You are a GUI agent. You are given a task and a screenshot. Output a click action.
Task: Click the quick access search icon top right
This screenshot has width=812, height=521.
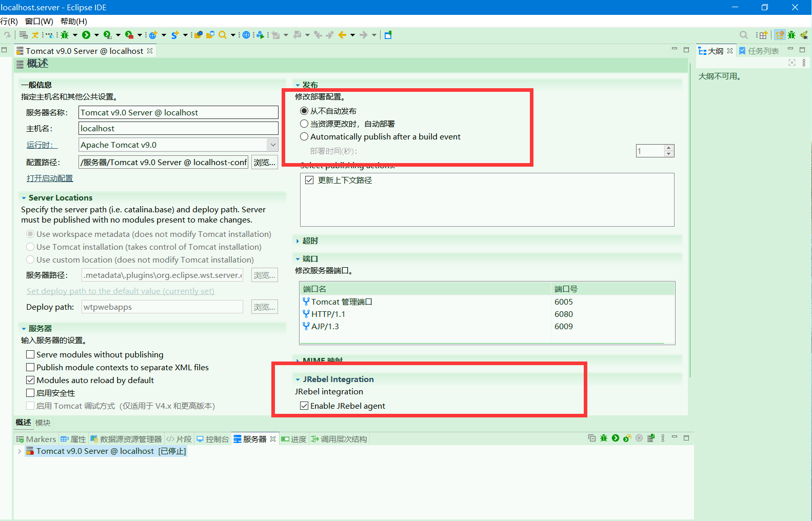[744, 35]
